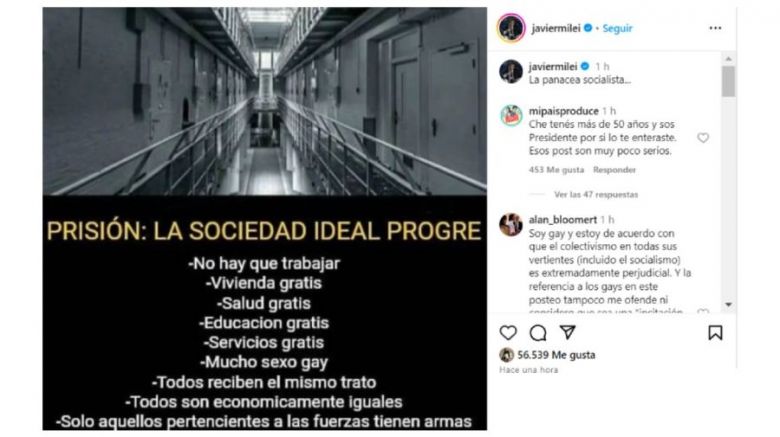Save post with the bookmark icon
Image resolution: width=780 pixels, height=437 pixels.
(715, 332)
